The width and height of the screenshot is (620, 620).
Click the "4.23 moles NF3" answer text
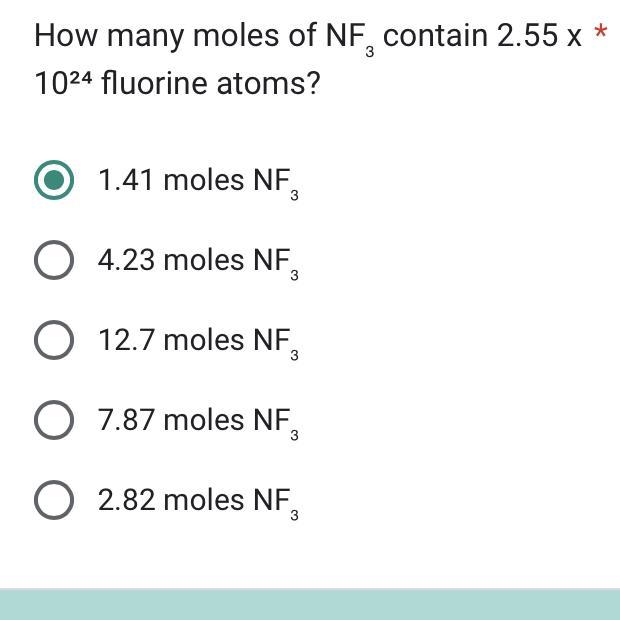coord(197,261)
